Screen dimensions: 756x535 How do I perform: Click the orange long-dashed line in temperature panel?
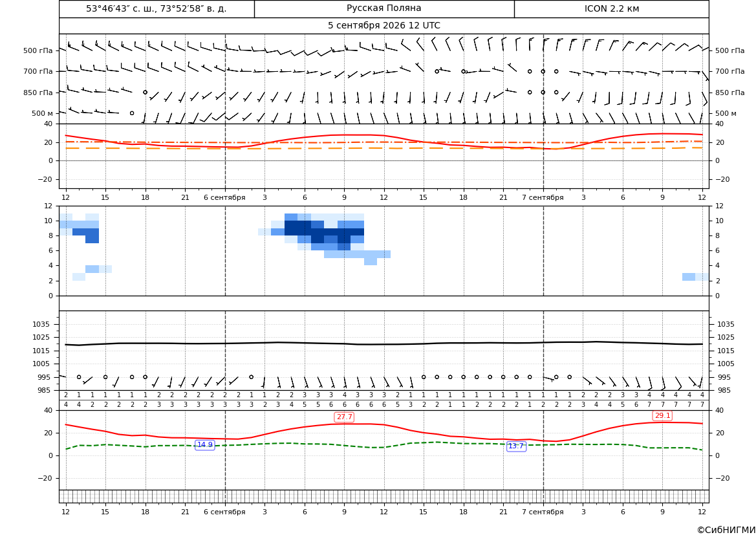point(383,148)
